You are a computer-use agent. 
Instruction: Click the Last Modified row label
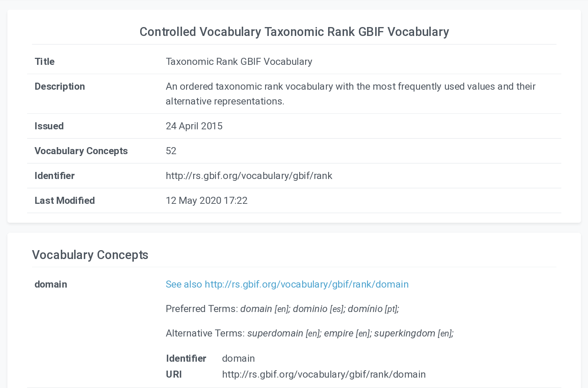[x=65, y=200]
